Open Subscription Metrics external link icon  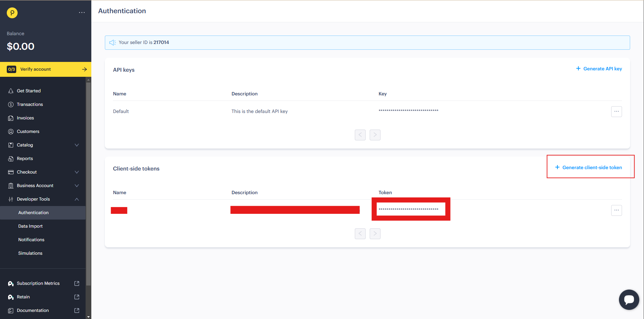coord(77,283)
